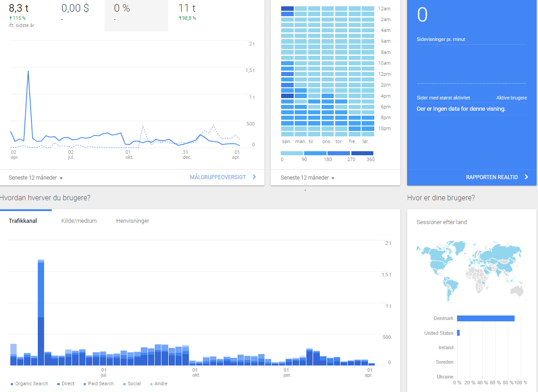Click the chevron arrow beside MÅLGRUPPEOVERSIGT
The height and width of the screenshot is (392, 538).
[x=254, y=177]
